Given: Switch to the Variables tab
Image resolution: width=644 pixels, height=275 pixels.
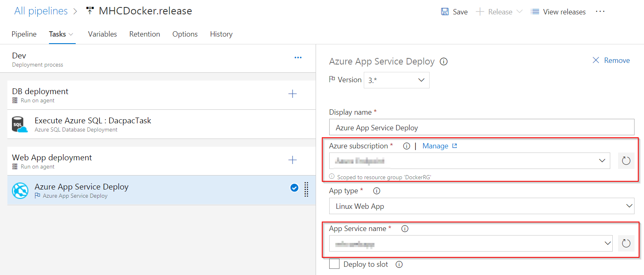Looking at the screenshot, I should pyautogui.click(x=102, y=34).
